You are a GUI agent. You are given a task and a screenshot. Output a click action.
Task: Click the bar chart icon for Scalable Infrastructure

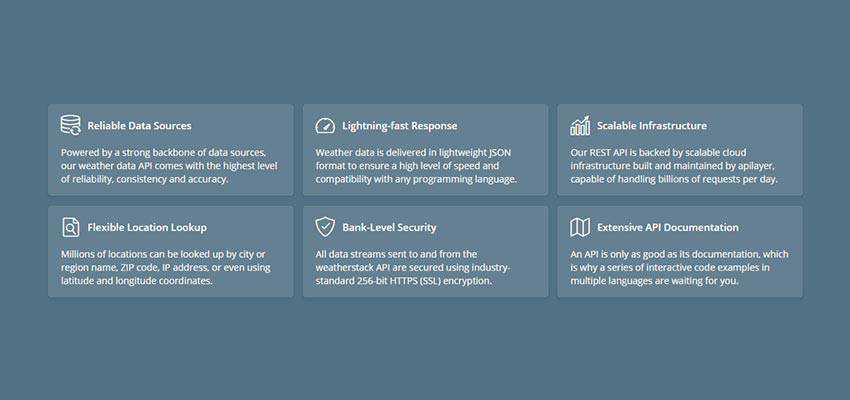pyautogui.click(x=580, y=125)
